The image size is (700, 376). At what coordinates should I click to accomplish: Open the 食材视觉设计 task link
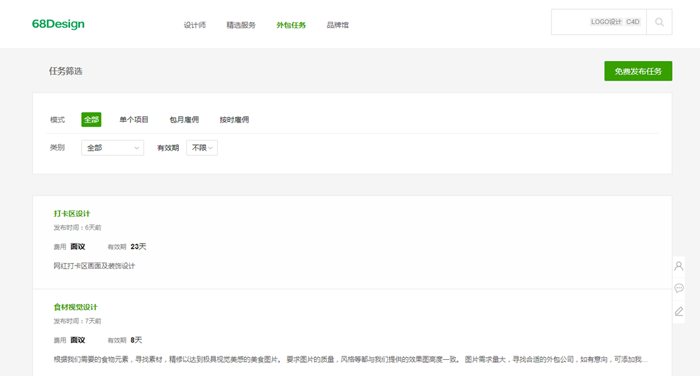pyautogui.click(x=75, y=307)
